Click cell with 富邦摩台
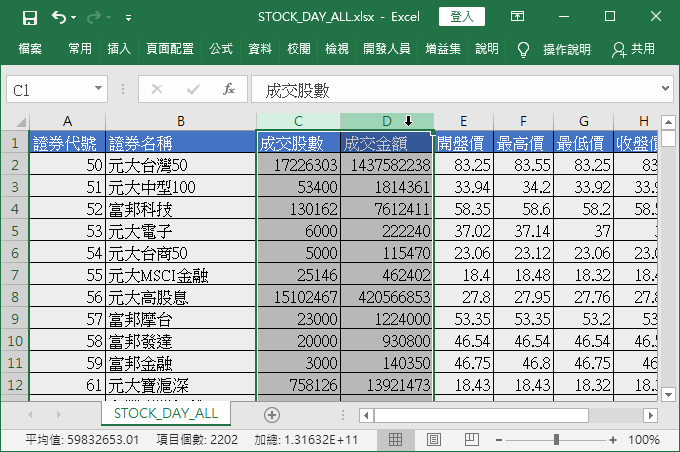 point(181,319)
